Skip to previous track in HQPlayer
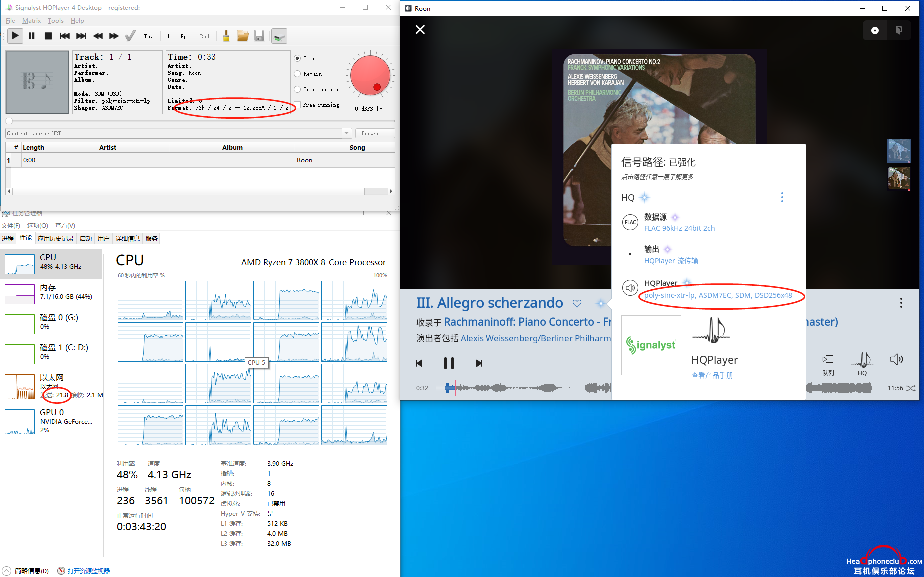The height and width of the screenshot is (577, 924). click(65, 36)
